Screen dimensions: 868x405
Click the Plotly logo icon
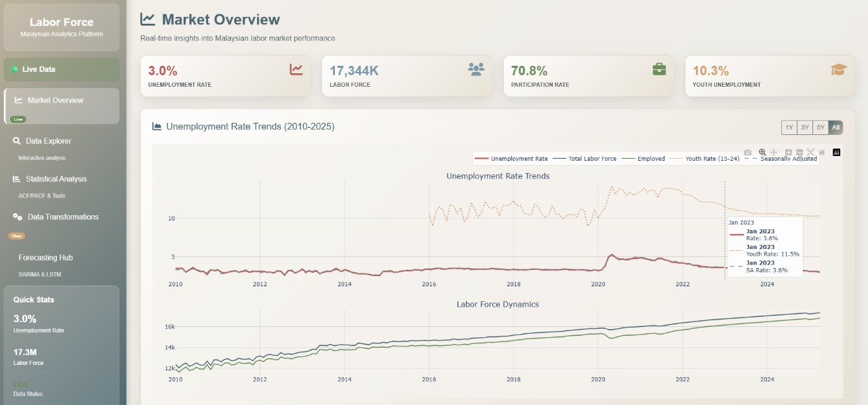pyautogui.click(x=836, y=153)
